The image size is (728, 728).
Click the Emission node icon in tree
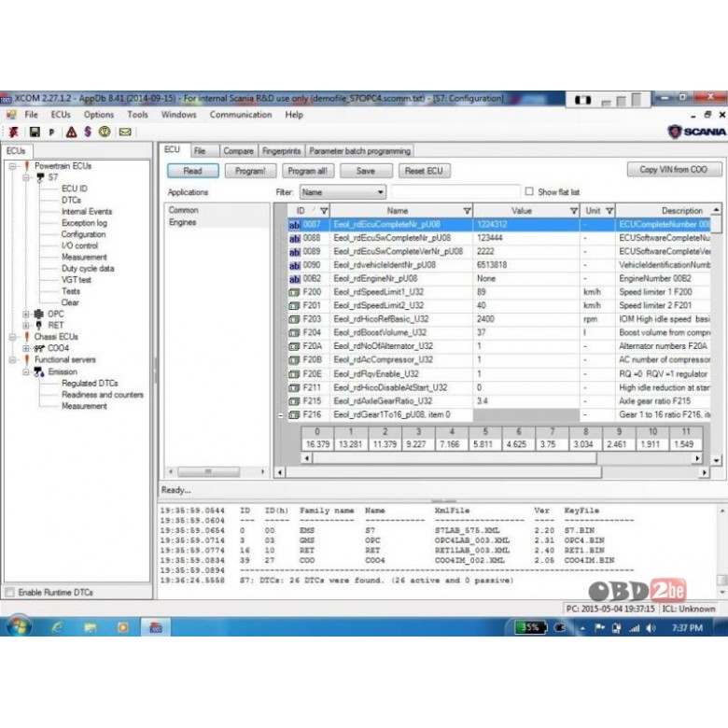pos(39,371)
